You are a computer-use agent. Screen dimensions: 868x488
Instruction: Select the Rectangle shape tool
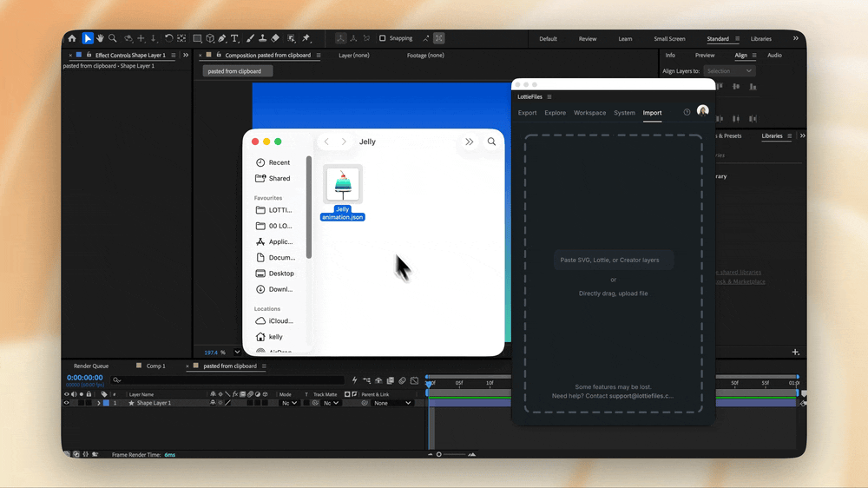(x=197, y=38)
